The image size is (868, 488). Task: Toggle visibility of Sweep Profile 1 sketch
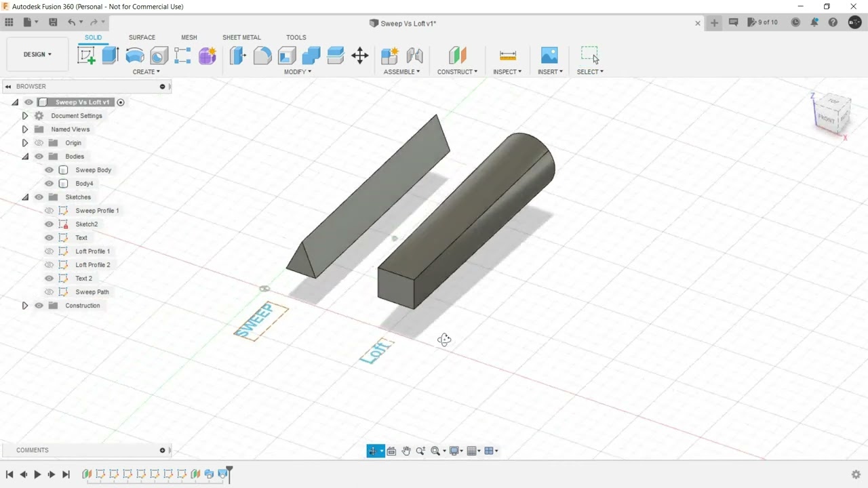click(x=49, y=211)
